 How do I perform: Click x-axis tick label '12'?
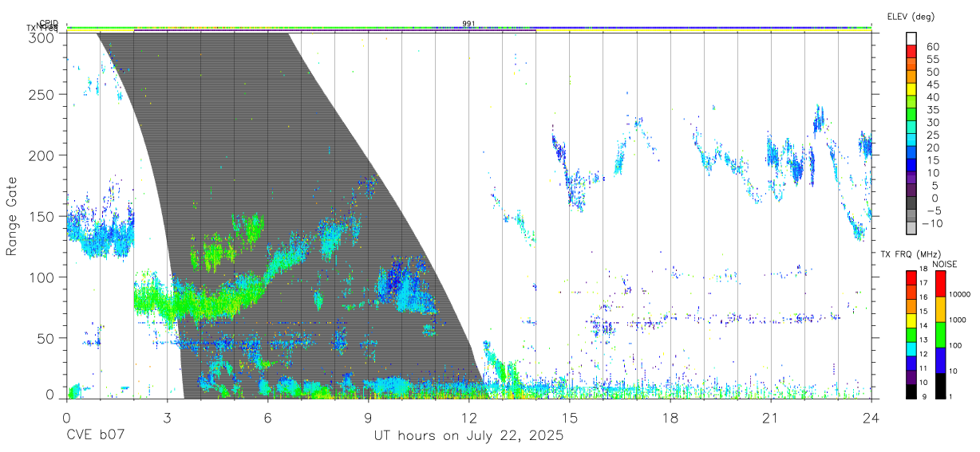(x=468, y=418)
